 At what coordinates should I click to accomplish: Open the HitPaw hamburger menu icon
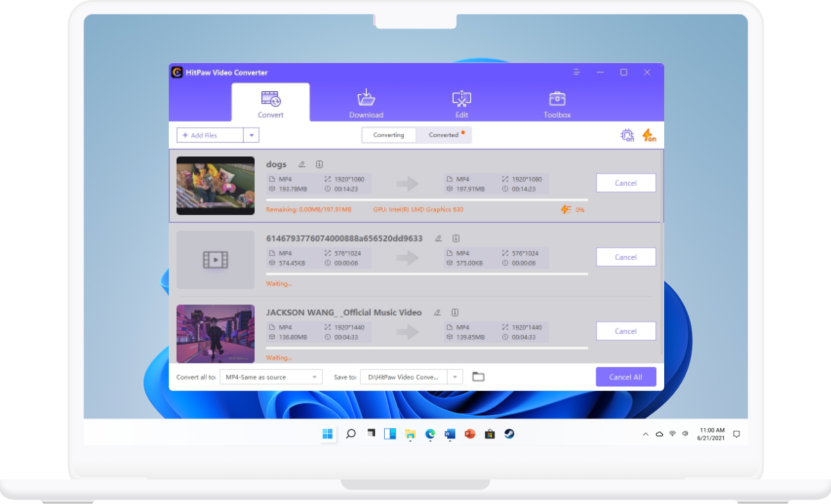pos(577,72)
